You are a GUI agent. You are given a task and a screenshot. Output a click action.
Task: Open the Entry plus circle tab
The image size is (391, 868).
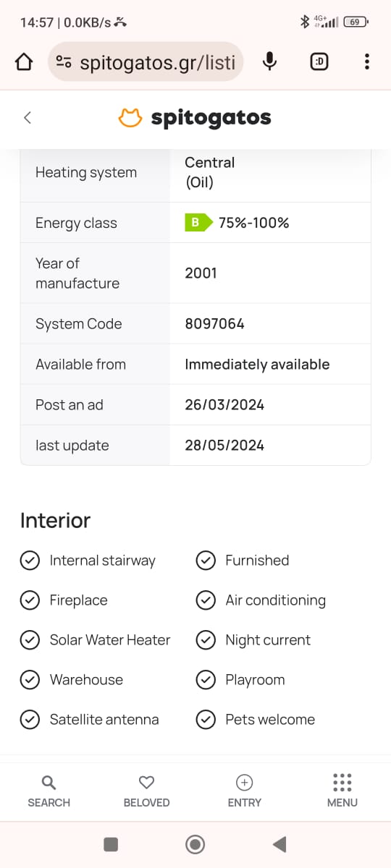click(x=244, y=782)
